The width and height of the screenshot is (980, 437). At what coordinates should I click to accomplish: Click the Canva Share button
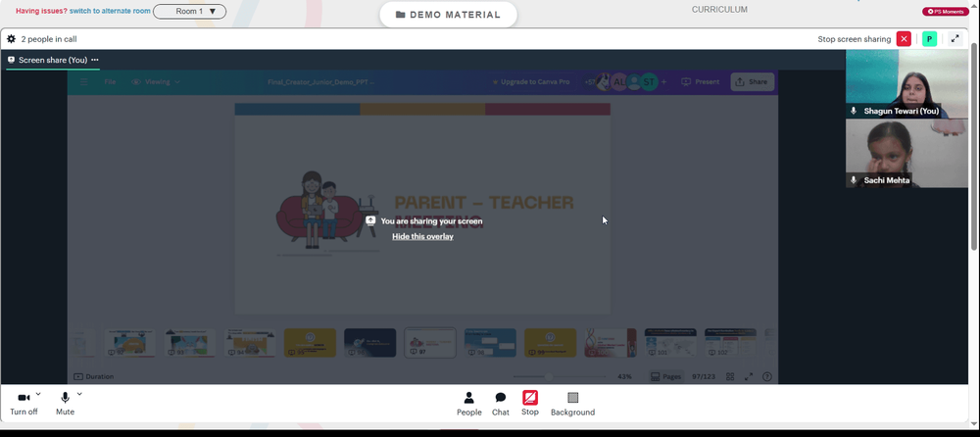752,82
